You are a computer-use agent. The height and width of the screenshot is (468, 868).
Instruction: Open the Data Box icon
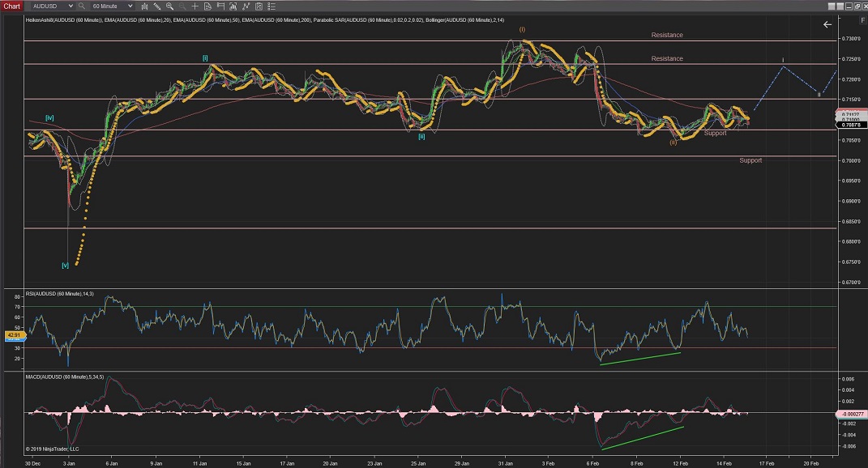click(207, 6)
